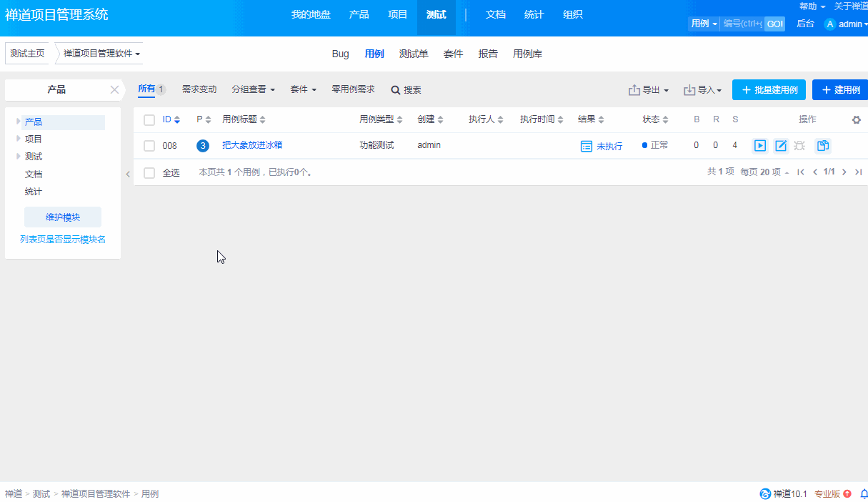The image size is (868, 502).
Task: Sort by 用例类型 column
Action: click(381, 120)
